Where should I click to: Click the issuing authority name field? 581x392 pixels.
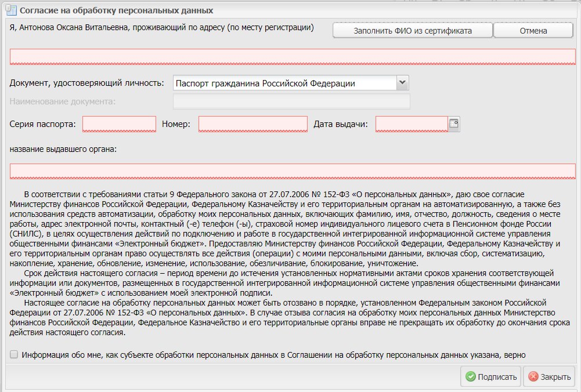tap(293, 171)
